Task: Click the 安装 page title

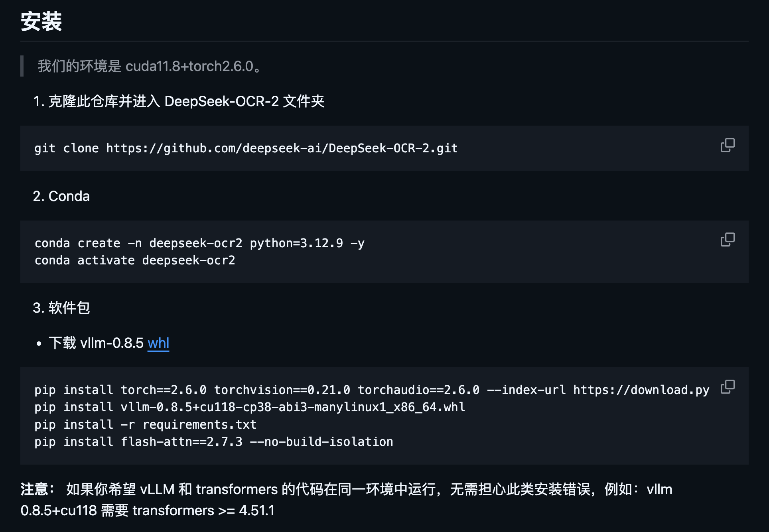Action: [42, 23]
